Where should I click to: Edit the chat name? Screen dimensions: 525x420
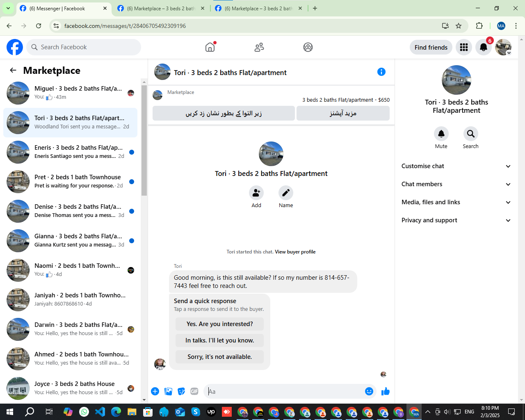pos(286,193)
